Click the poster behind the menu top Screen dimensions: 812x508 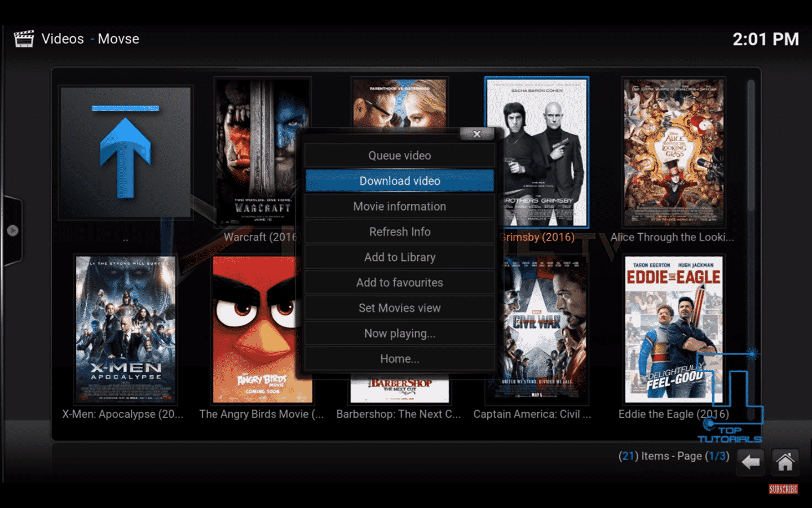400,103
